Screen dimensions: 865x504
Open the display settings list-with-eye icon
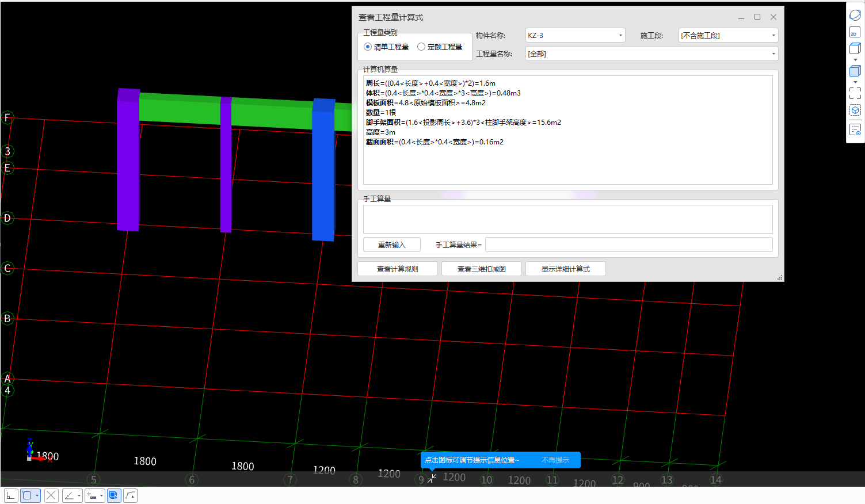tap(855, 129)
